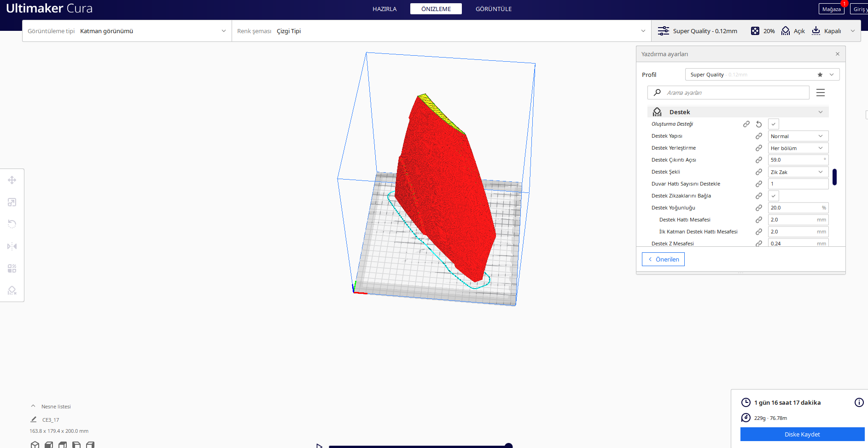The height and width of the screenshot is (448, 868).
Task: Open the Profil Super Quality dropdown
Action: coord(763,75)
